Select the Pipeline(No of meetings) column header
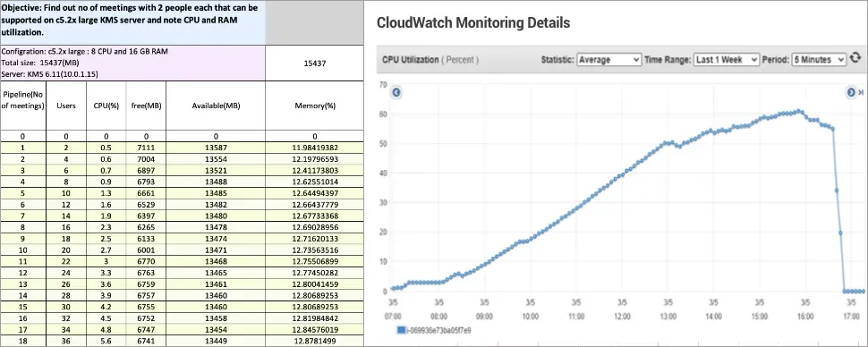868x347 pixels. (23, 106)
